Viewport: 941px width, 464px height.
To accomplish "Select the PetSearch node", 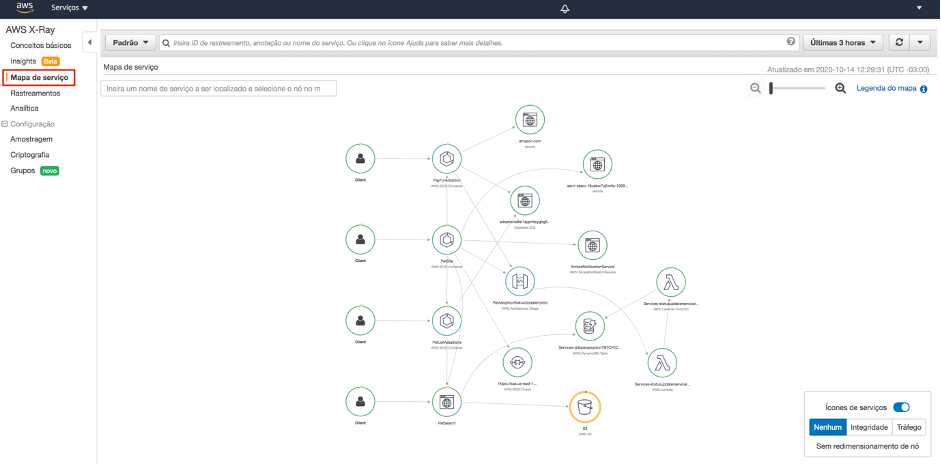I will coord(447,402).
